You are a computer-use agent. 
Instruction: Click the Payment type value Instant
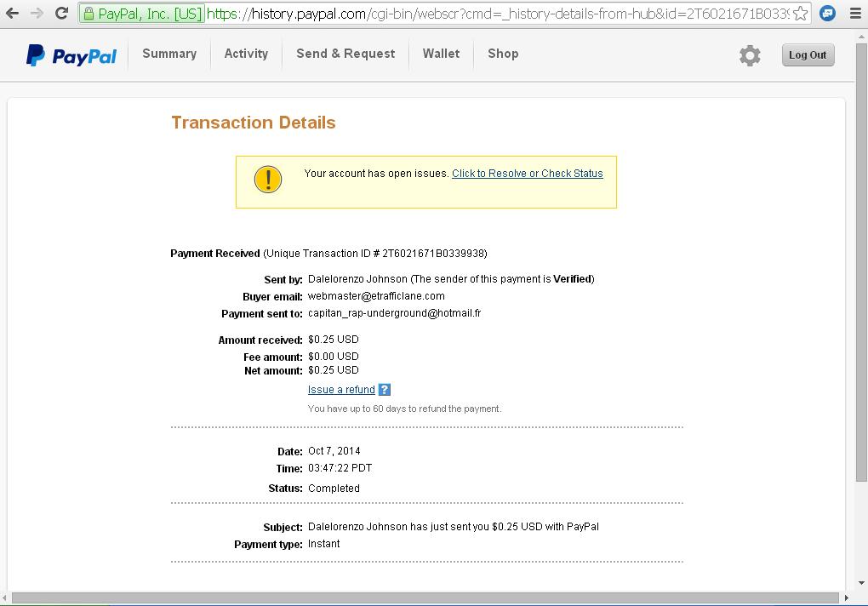tap(324, 544)
